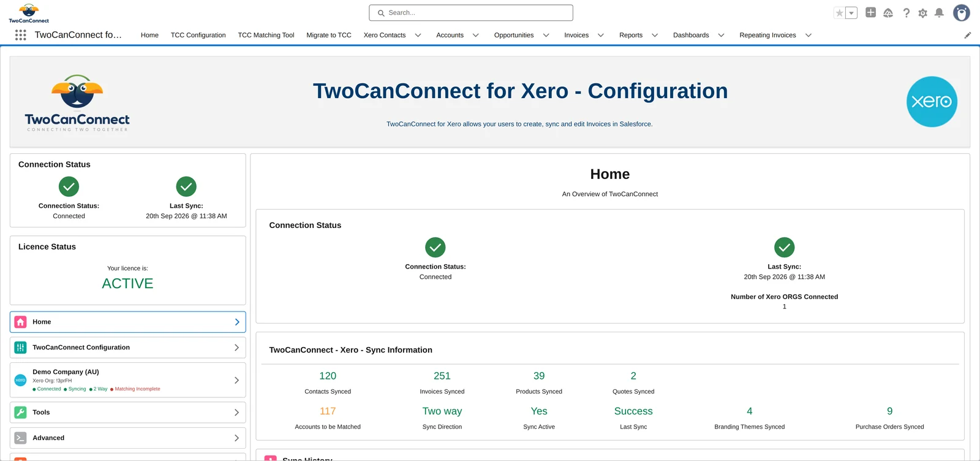The image size is (980, 461).
Task: Open the Reports tab
Action: click(631, 36)
